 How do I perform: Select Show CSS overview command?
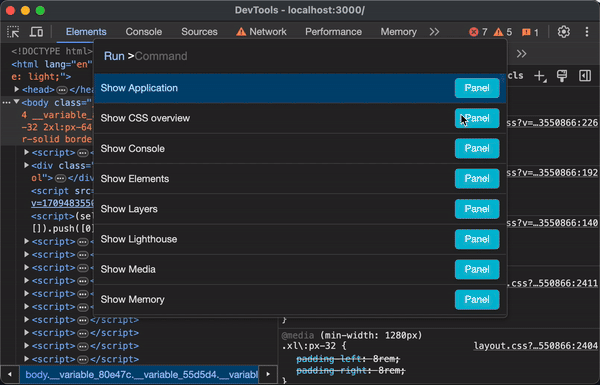[x=300, y=118]
